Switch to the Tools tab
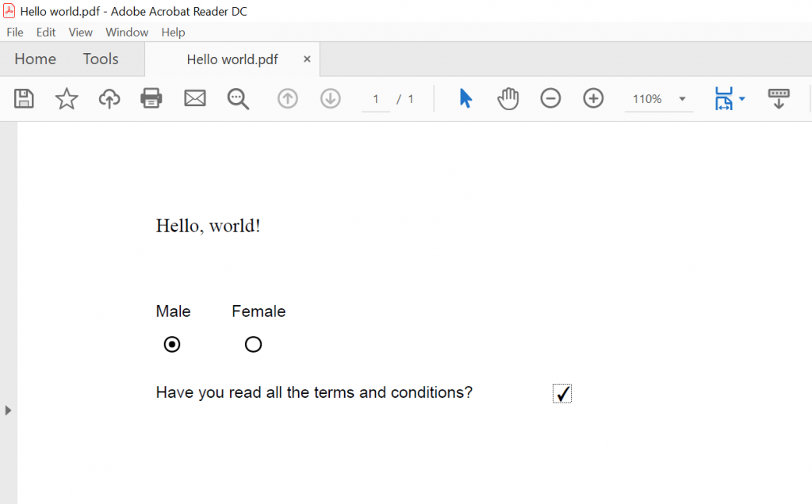 click(101, 59)
